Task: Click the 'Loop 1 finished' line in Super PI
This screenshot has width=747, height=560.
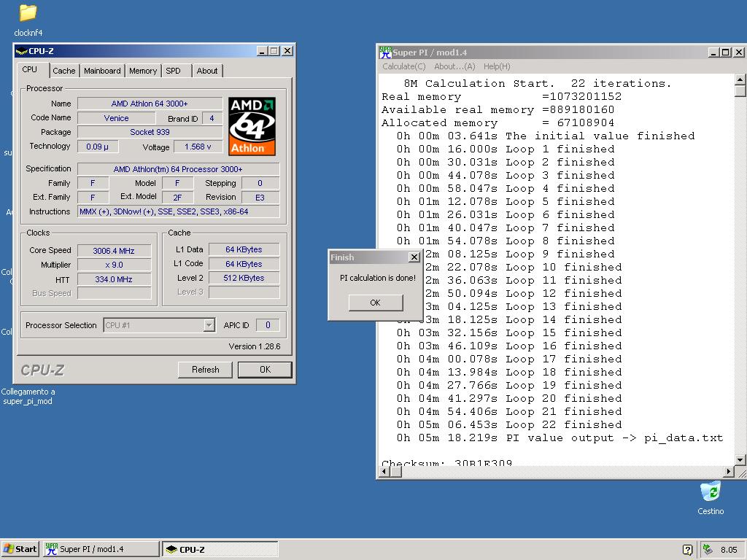Action: pos(506,149)
